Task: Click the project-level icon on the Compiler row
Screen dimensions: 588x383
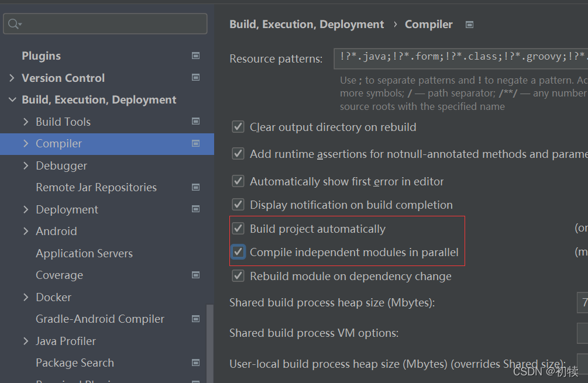Action: pyautogui.click(x=195, y=143)
